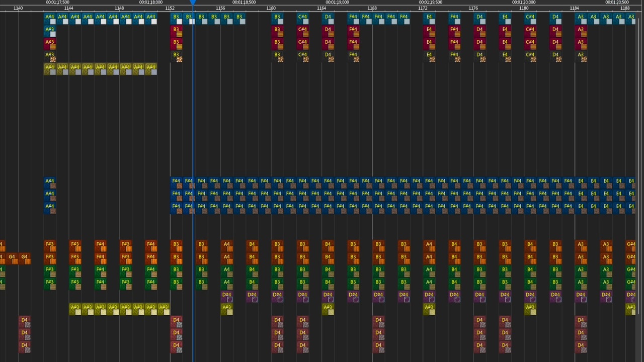The height and width of the screenshot is (362, 644).
Task: Select the speckled-icon C#4 note at tick 1180
Action: pos(530,57)
